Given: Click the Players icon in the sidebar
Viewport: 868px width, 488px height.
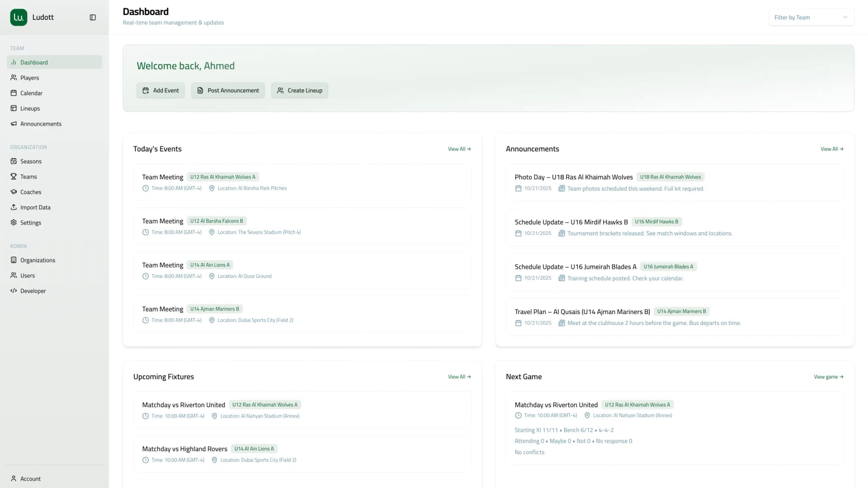Looking at the screenshot, I should (x=14, y=78).
